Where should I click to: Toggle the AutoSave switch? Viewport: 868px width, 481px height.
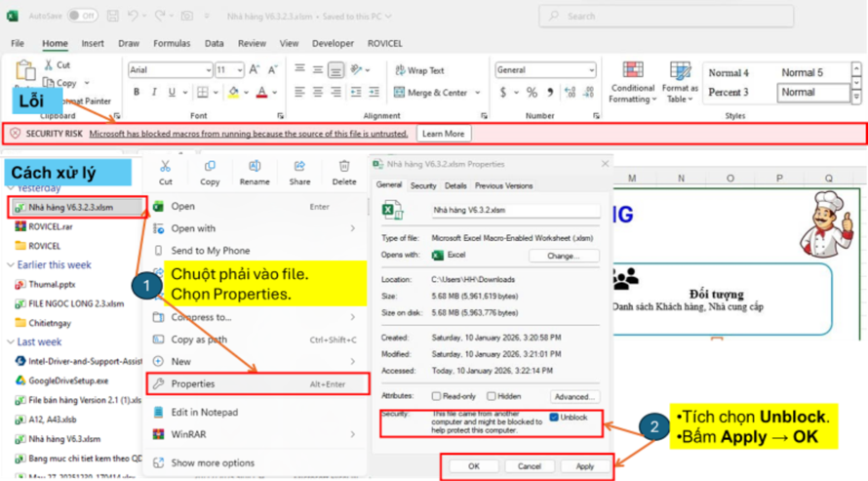tap(82, 16)
